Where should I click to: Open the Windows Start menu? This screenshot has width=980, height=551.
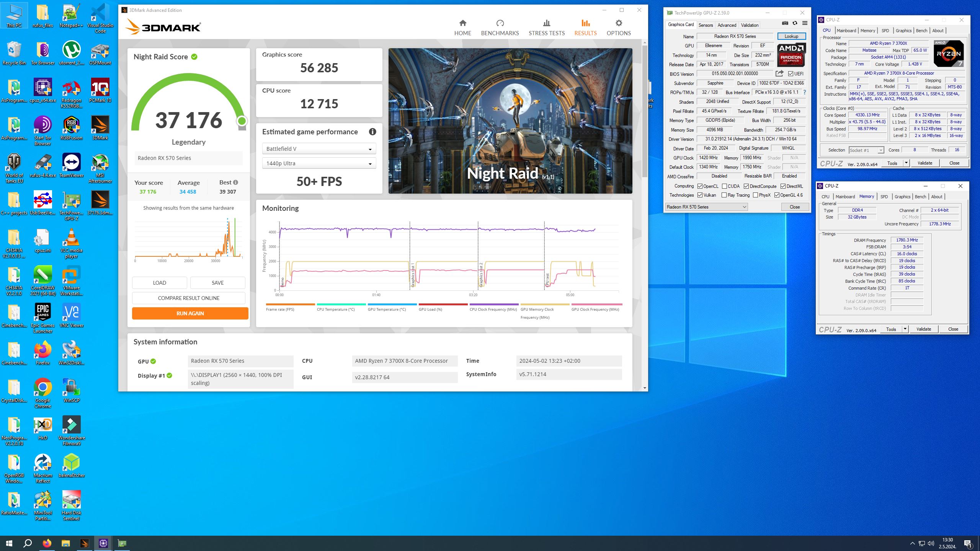tap(9, 543)
